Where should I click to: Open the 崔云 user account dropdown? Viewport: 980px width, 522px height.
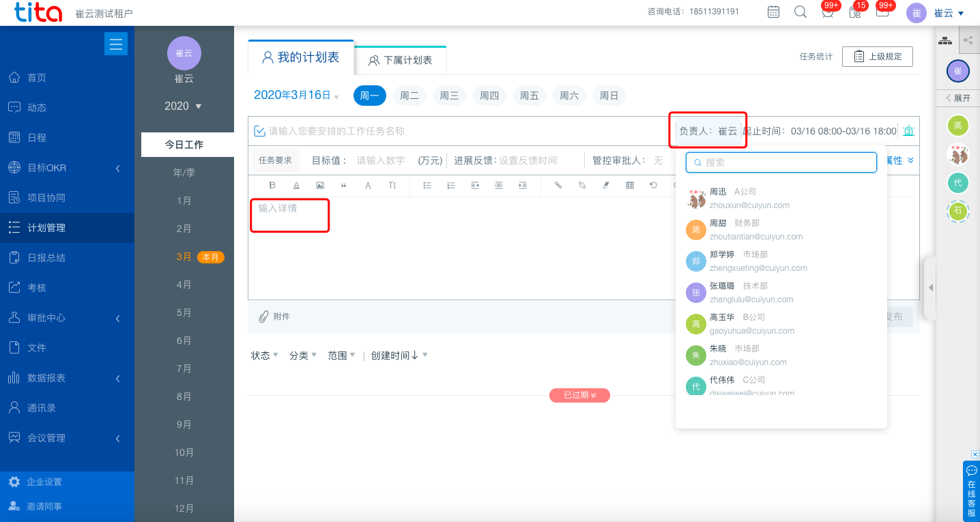(949, 13)
